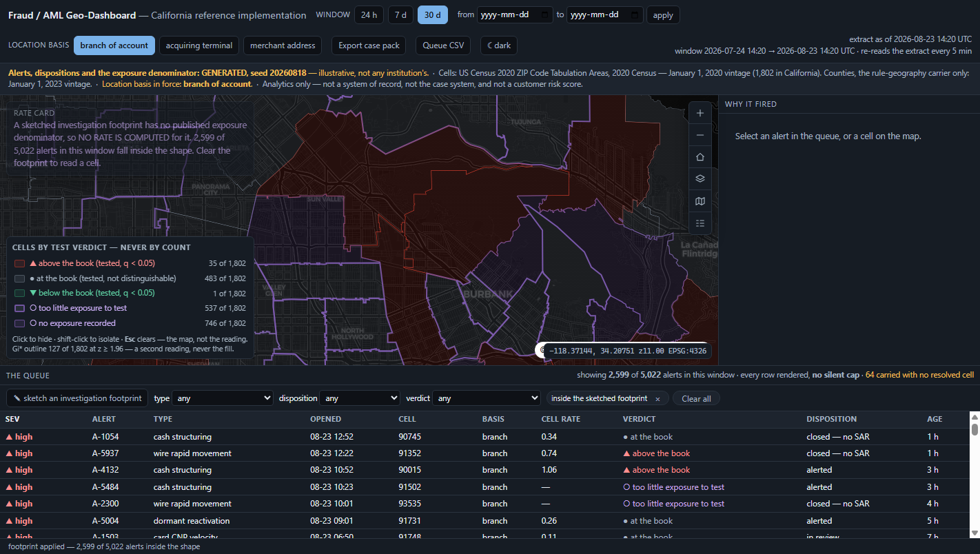Select the 24 h window
Image resolution: width=980 pixels, height=554 pixels.
[369, 15]
